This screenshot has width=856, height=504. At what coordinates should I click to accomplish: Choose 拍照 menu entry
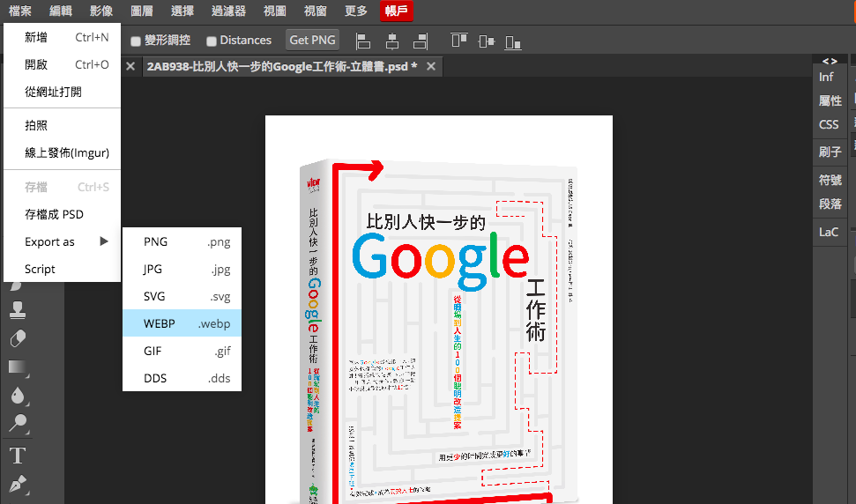63,125
